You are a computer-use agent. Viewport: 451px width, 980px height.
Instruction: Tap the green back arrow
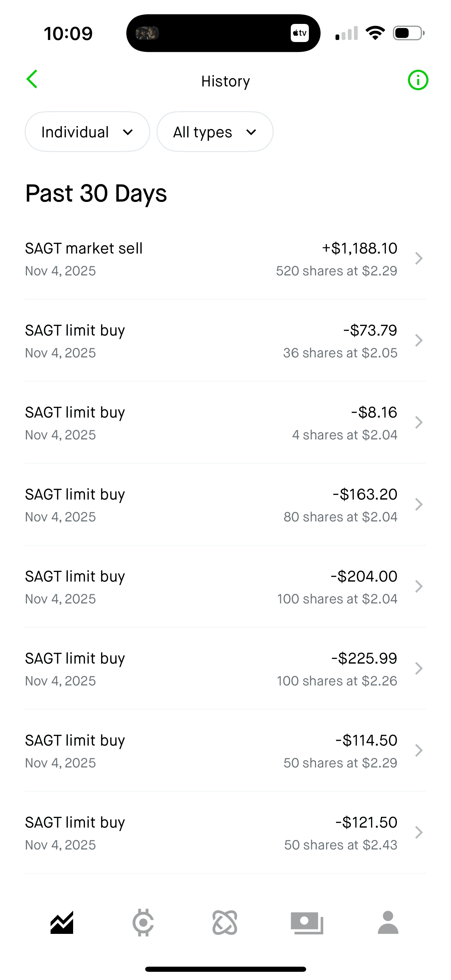click(32, 79)
